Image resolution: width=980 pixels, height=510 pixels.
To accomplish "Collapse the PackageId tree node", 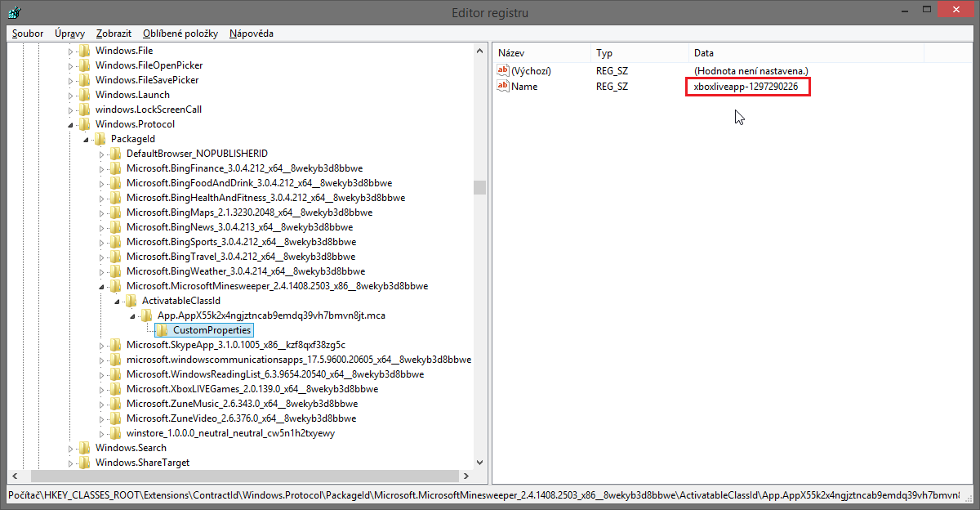I will [87, 140].
